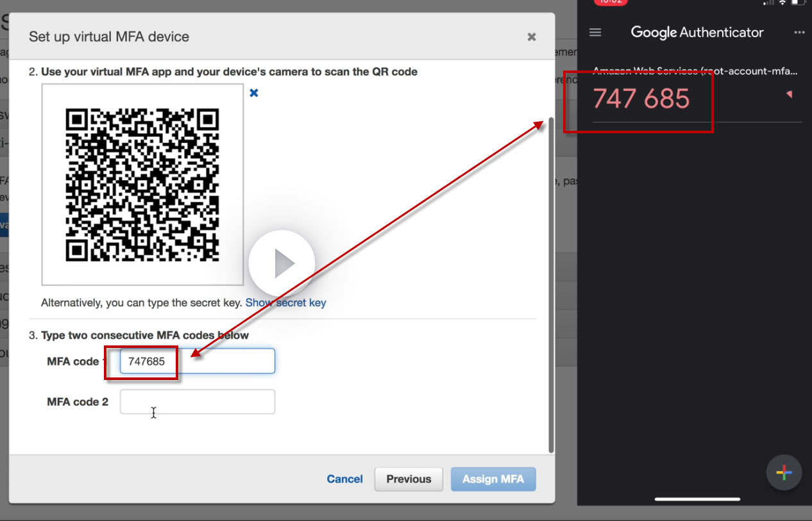Tap the 747 685 code in Authenticator
Screen dimensions: 812x521
point(641,99)
